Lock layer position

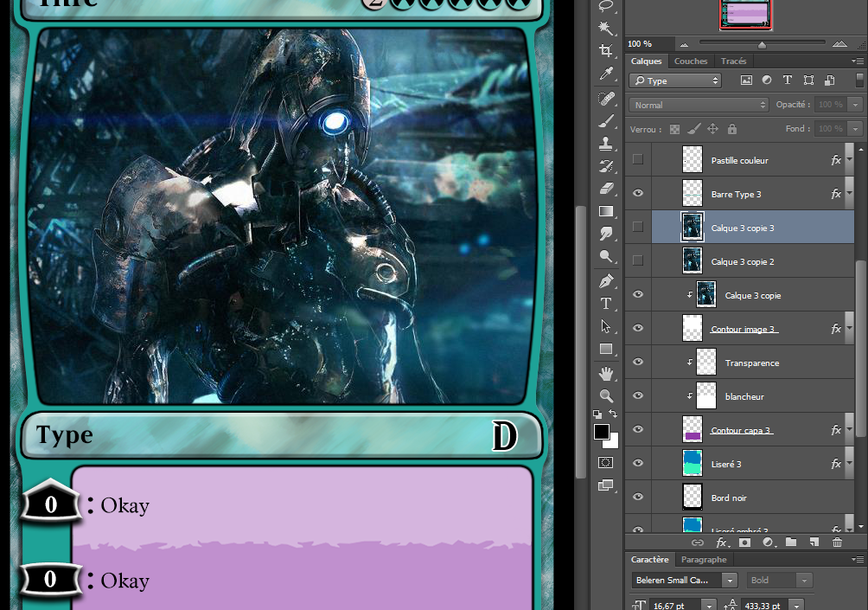pos(712,129)
